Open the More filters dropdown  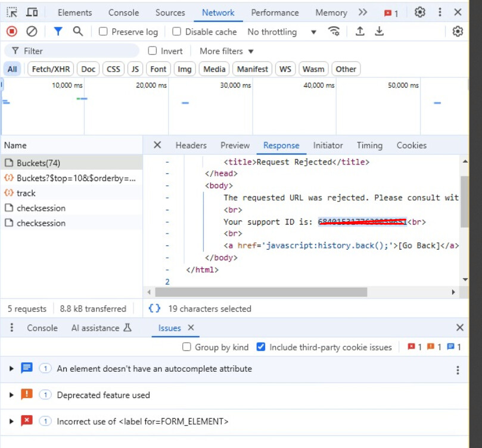pos(226,51)
